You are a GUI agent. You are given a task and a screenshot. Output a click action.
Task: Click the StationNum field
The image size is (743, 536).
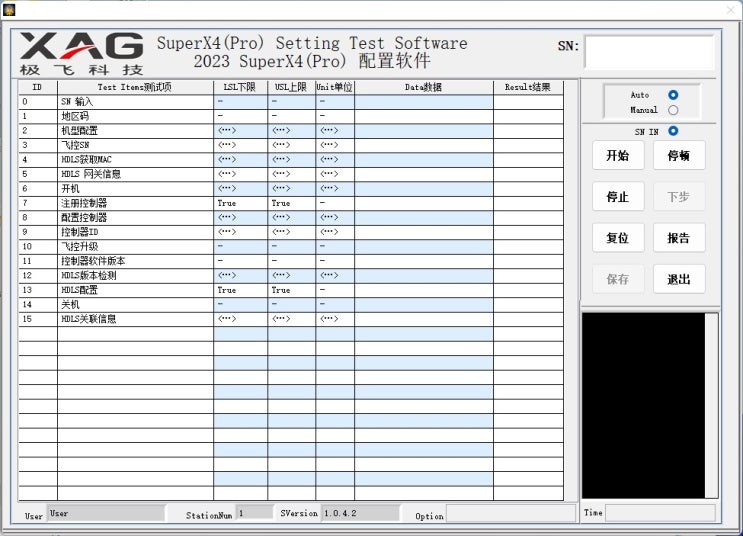(x=255, y=513)
